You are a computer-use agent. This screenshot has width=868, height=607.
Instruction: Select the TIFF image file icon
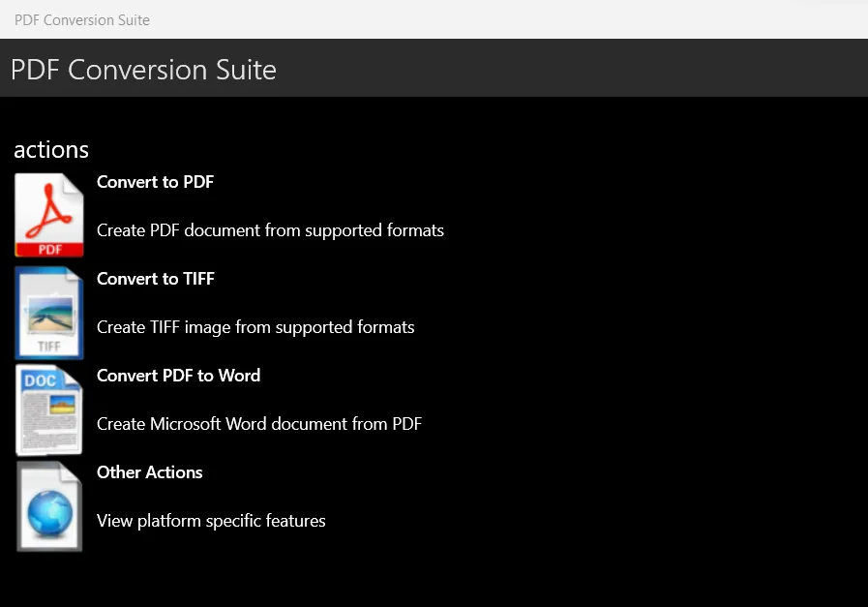pyautogui.click(x=48, y=312)
